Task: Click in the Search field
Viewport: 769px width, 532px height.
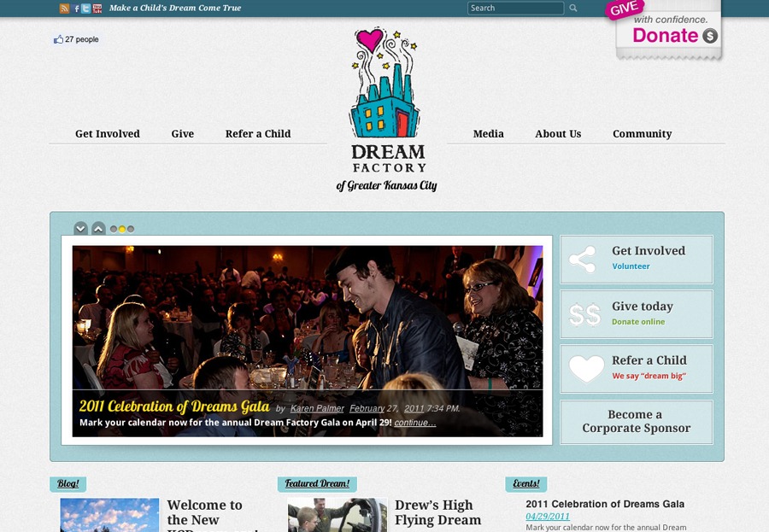Action: click(515, 8)
